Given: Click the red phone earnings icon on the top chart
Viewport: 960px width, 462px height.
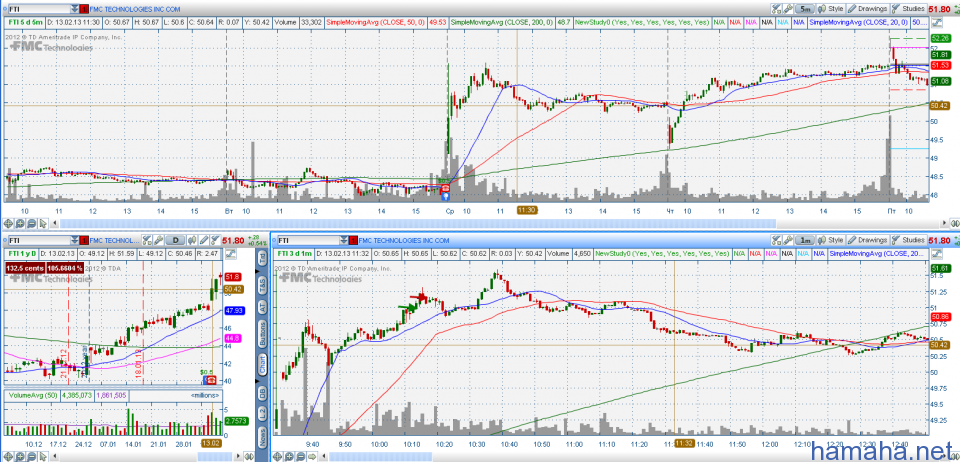Looking at the screenshot, I should (x=445, y=189).
